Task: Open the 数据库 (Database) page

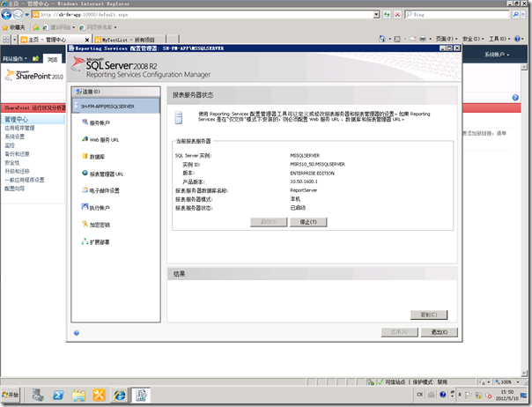Action: [93, 157]
